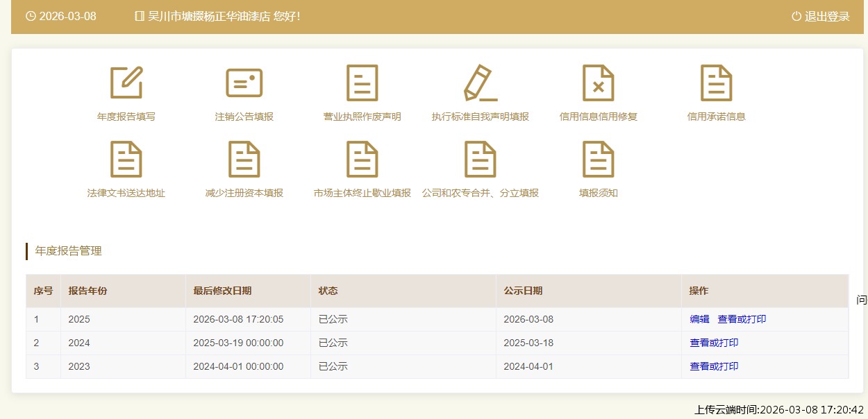Open 查看或打印 for the 2025 report
Image resolution: width=868 pixels, height=419 pixels.
(x=742, y=319)
